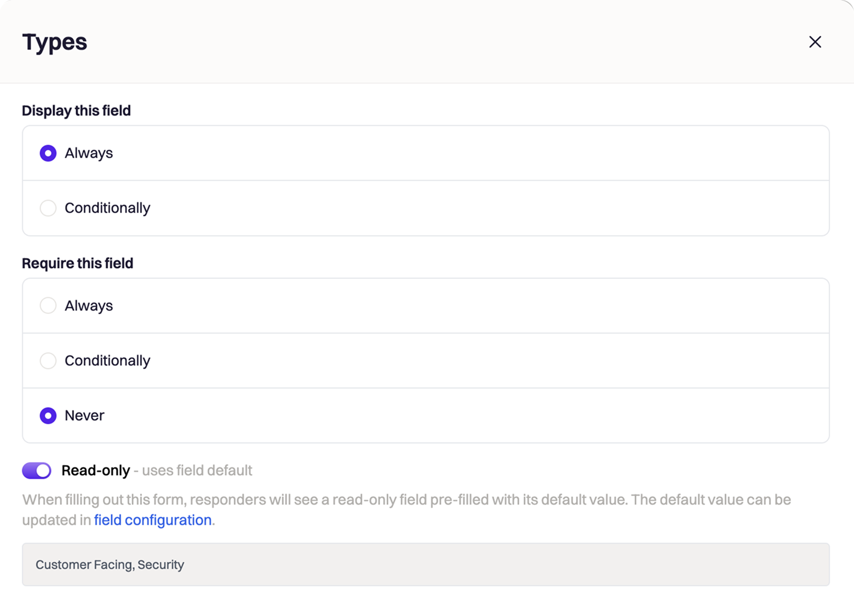Select the Conditionally radio under Require this field
This screenshot has height=616, width=854.
point(48,360)
